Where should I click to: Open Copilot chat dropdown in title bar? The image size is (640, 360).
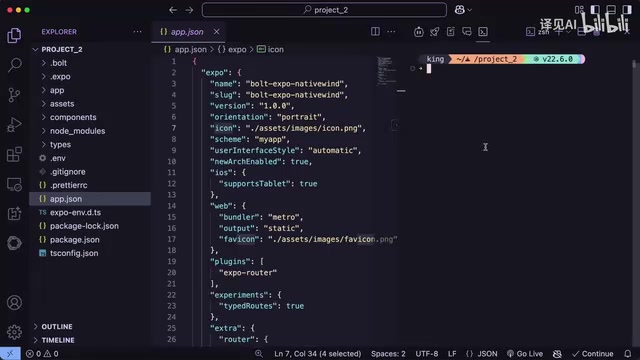tap(463, 10)
